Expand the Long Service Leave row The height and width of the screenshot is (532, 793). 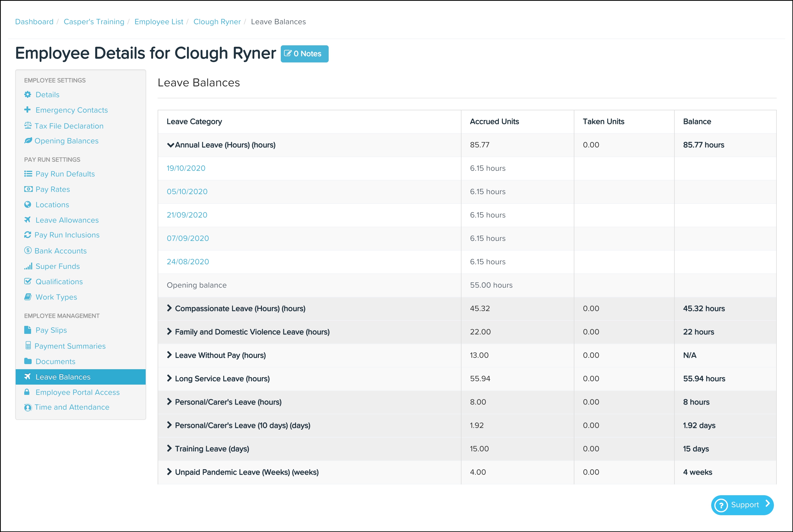point(169,378)
